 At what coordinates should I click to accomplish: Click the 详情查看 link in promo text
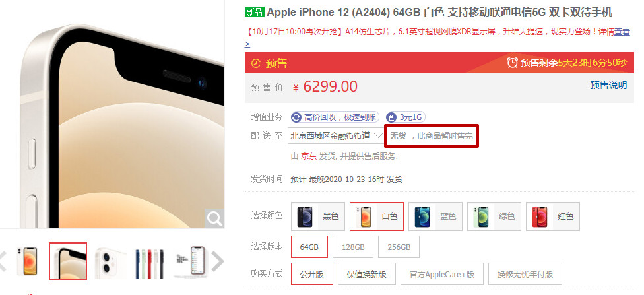pyautogui.click(x=614, y=32)
